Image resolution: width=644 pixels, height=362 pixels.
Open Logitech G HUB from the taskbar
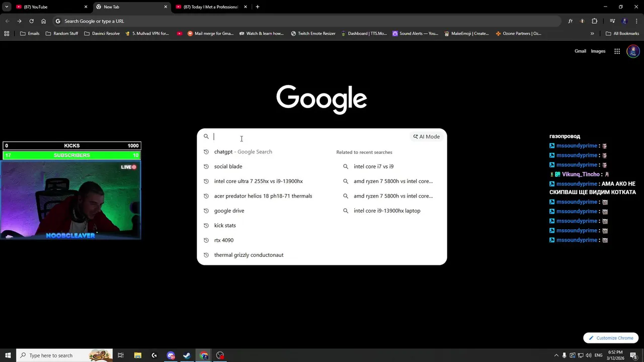(x=154, y=355)
